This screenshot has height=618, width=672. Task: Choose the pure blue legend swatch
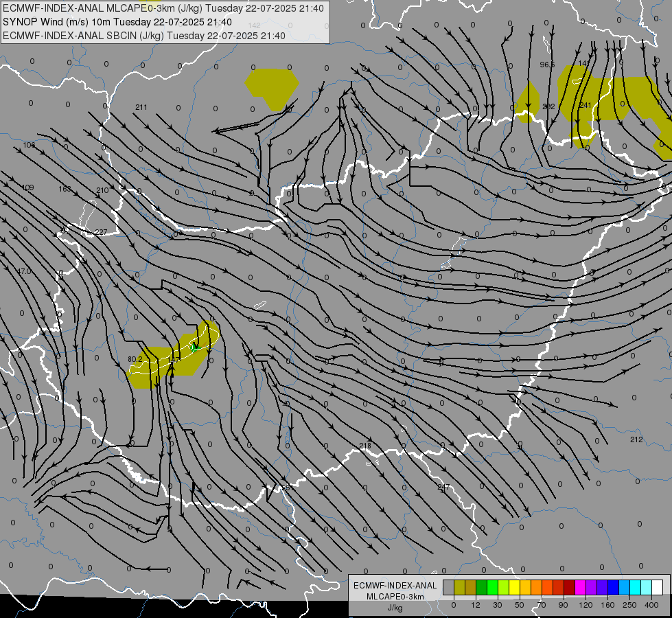click(x=613, y=587)
